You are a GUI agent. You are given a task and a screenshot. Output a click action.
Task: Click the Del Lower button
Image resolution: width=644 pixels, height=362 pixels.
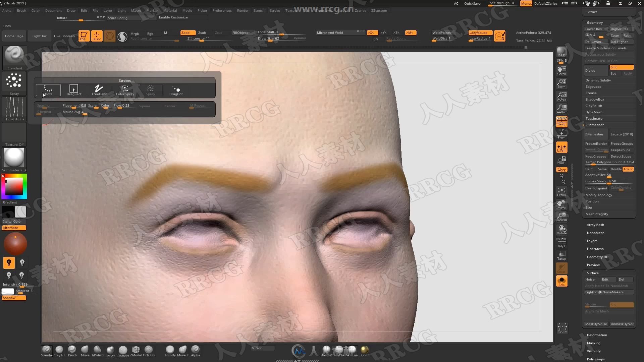pos(596,42)
